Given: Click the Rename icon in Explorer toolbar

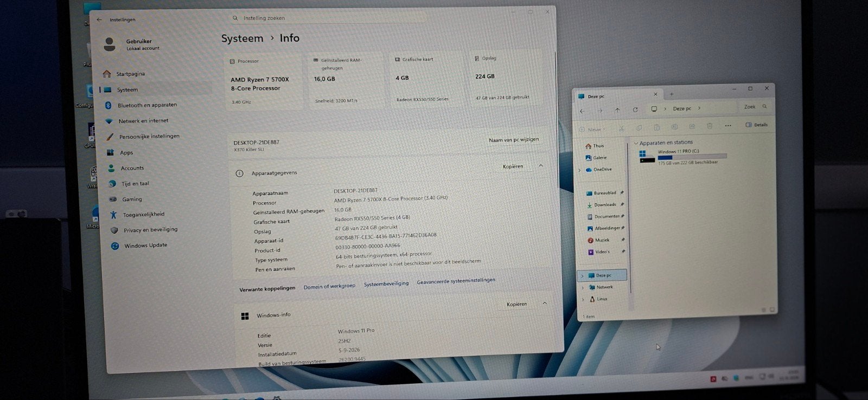Looking at the screenshot, I should click(674, 127).
